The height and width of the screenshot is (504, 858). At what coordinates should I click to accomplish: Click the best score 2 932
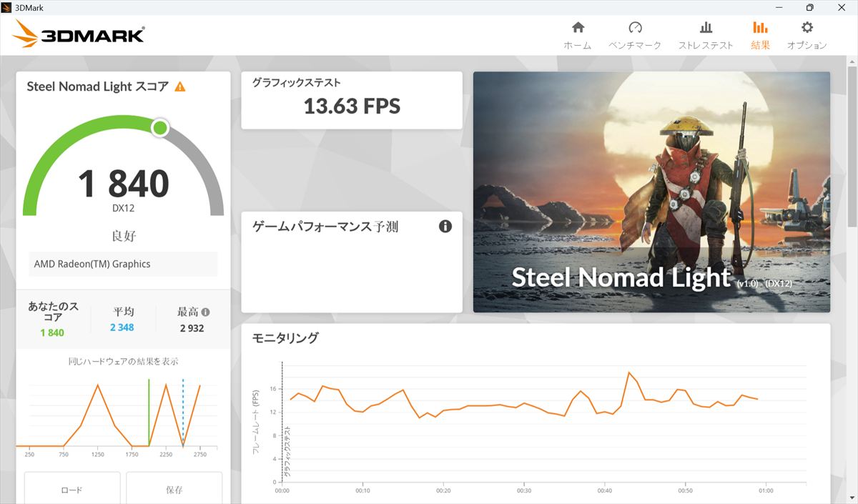(192, 327)
